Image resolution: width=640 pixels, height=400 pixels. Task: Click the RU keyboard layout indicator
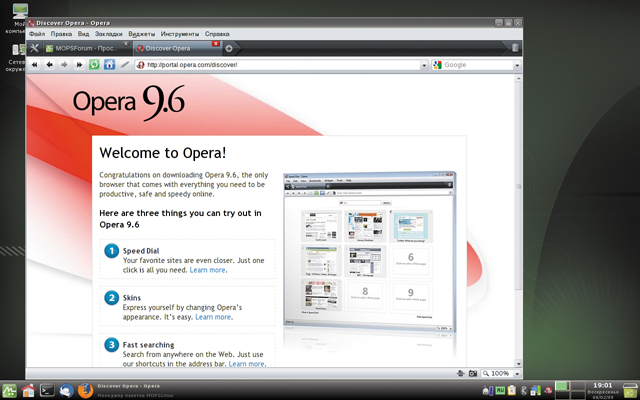coord(501,391)
